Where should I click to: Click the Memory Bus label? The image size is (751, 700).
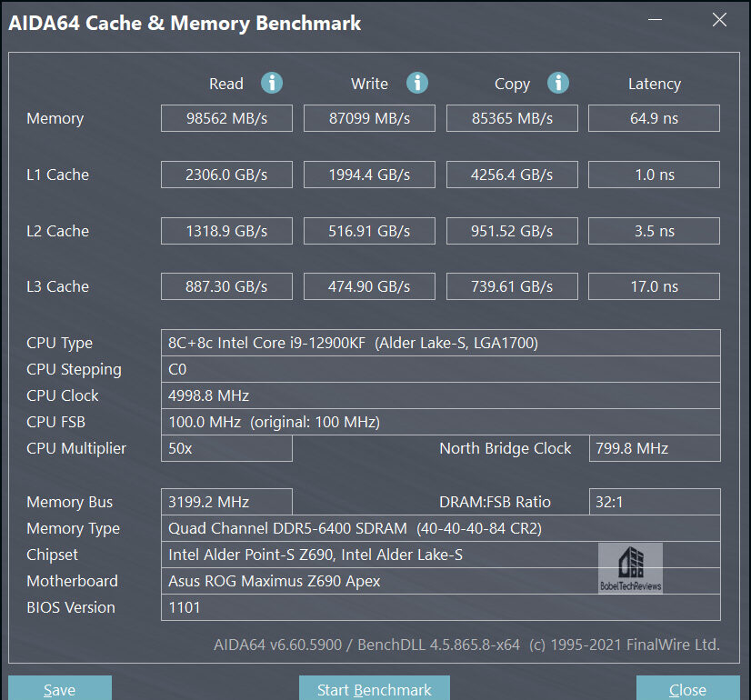point(69,502)
